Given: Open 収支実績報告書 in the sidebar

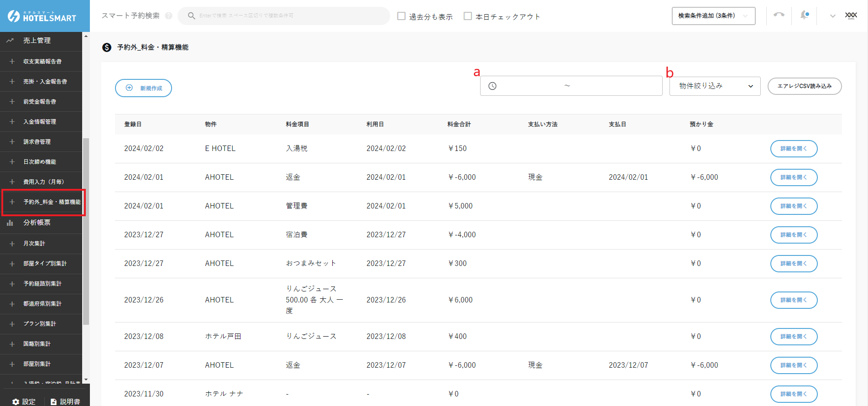Looking at the screenshot, I should click(x=42, y=62).
